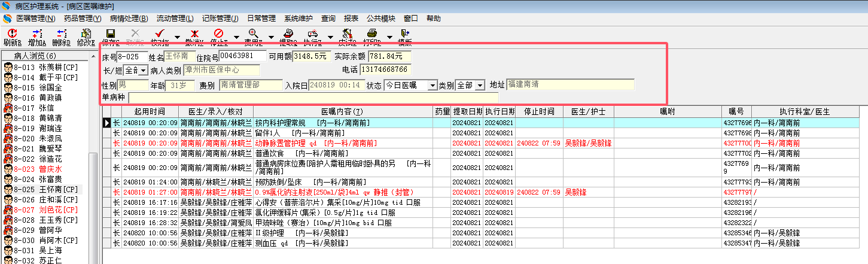Open the dropdown arrow next to 核对K
The width and height of the screenshot is (868, 264).
pos(177,37)
